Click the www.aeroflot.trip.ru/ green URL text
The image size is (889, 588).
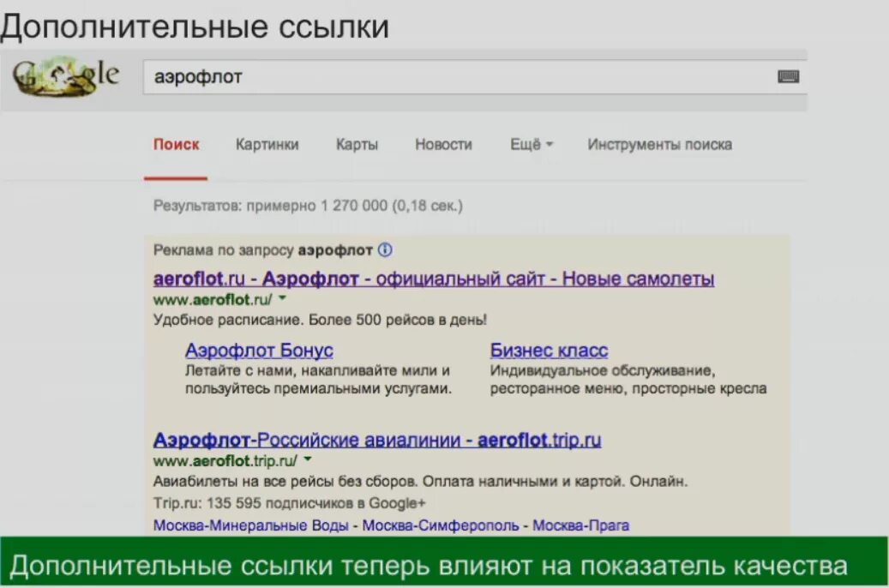click(225, 461)
